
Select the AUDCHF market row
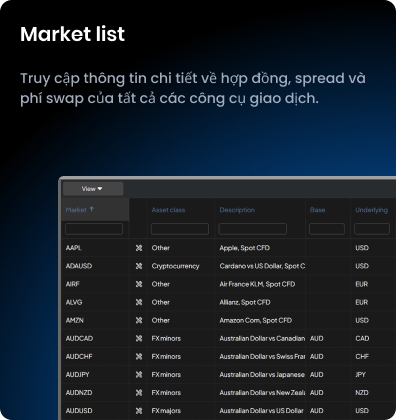tap(229, 357)
